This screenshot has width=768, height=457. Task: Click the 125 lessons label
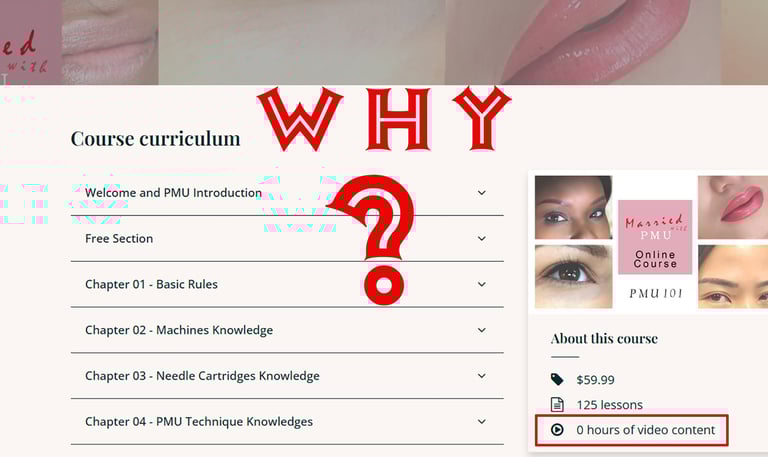tap(609, 405)
